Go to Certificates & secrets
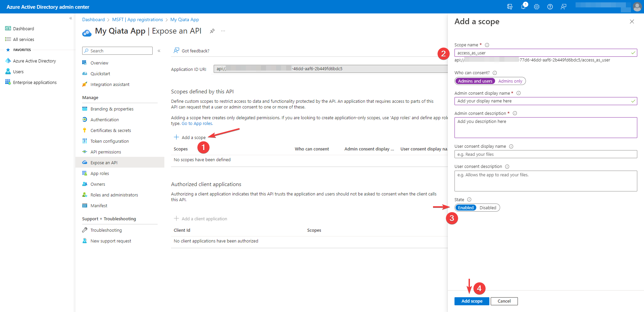Viewport: 644px width, 312px height. (x=111, y=131)
